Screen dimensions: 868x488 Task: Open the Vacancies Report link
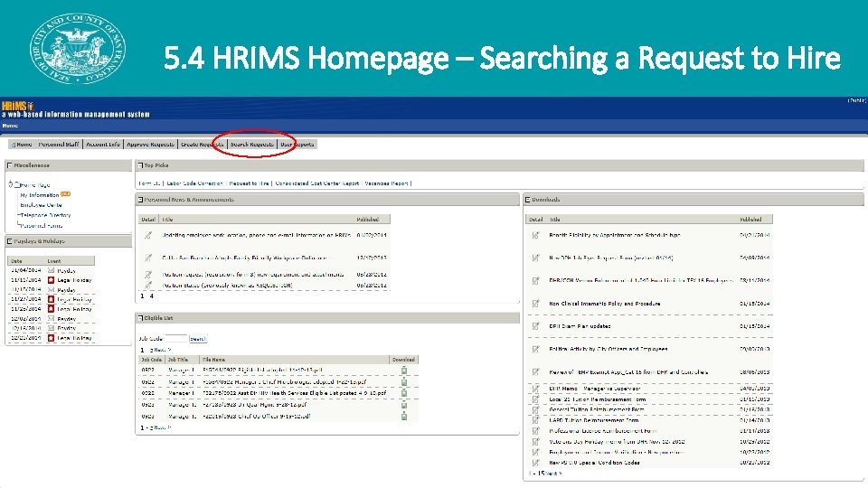tap(386, 183)
